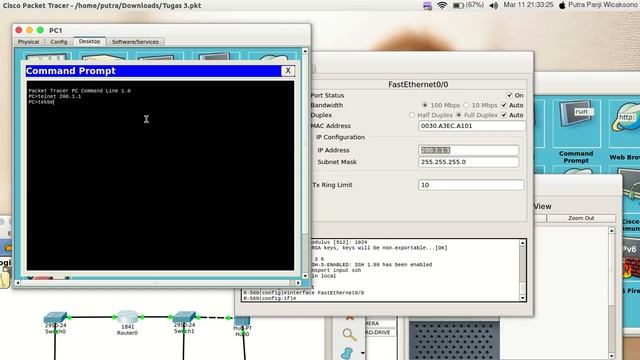Select the Full Duplex radio button
The height and width of the screenshot is (360, 640).
459,115
